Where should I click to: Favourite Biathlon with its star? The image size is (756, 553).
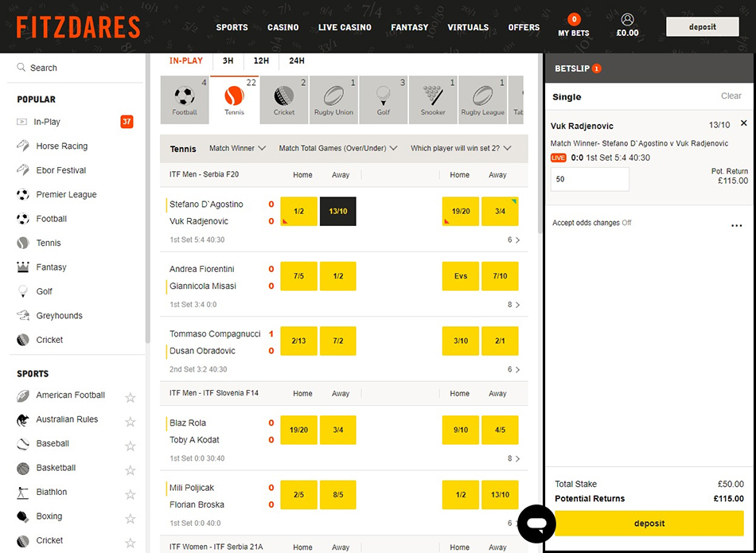pos(131,494)
